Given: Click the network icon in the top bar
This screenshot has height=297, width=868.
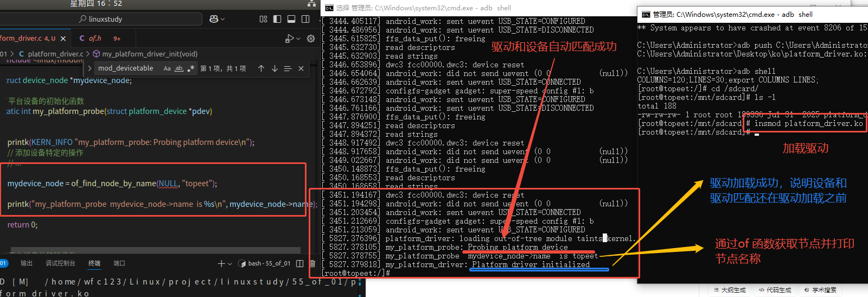Looking at the screenshot, I should [x=311, y=3].
